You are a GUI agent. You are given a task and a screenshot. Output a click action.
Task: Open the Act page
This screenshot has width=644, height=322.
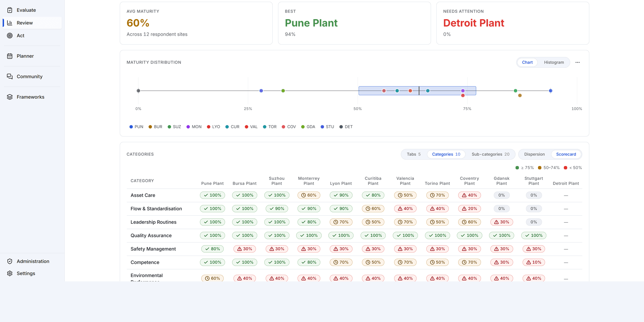pyautogui.click(x=32, y=36)
